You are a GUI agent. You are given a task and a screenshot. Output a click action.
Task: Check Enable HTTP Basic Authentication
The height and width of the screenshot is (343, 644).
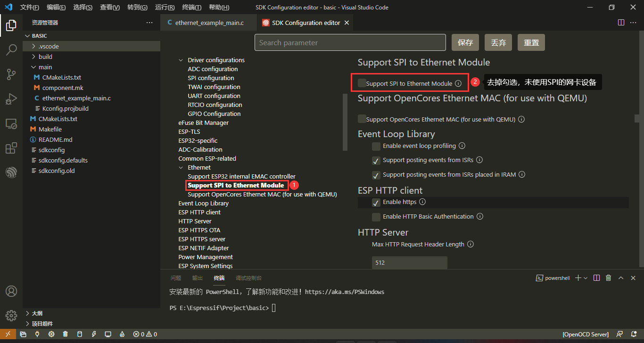point(376,217)
